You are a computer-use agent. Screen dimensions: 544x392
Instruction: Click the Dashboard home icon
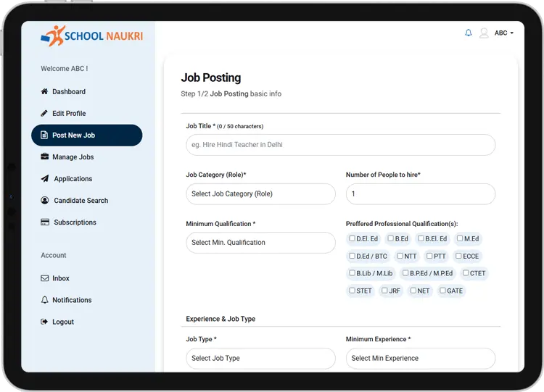tap(44, 92)
